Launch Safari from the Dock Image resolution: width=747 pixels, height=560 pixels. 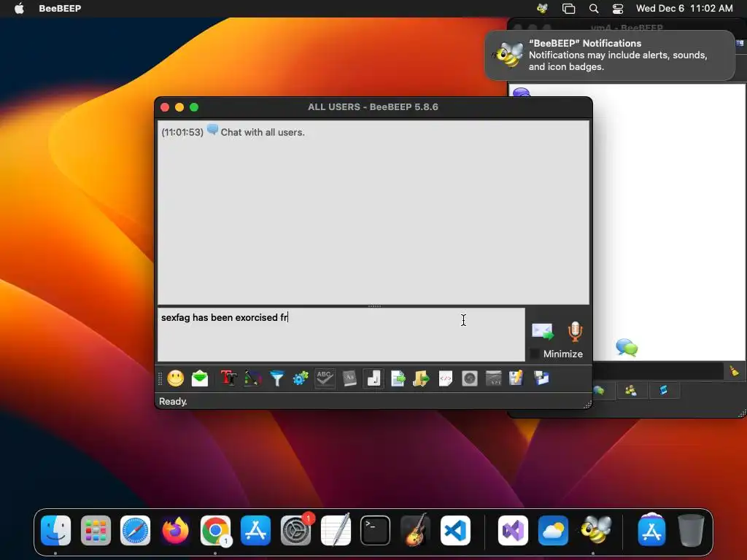(135, 531)
